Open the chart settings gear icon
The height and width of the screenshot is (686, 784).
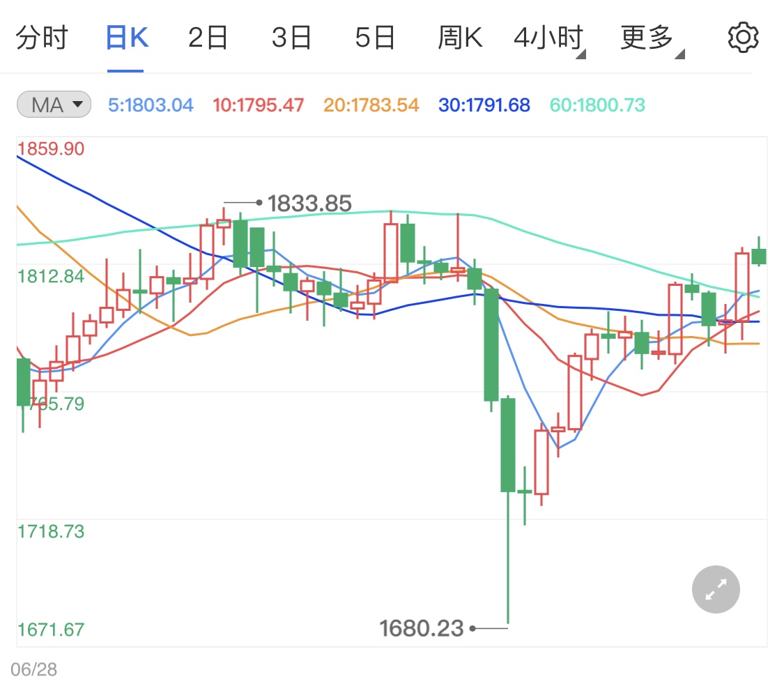pyautogui.click(x=743, y=38)
